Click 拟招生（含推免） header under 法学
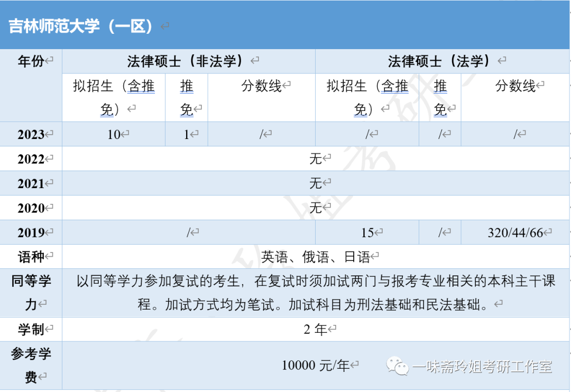 tap(367, 98)
